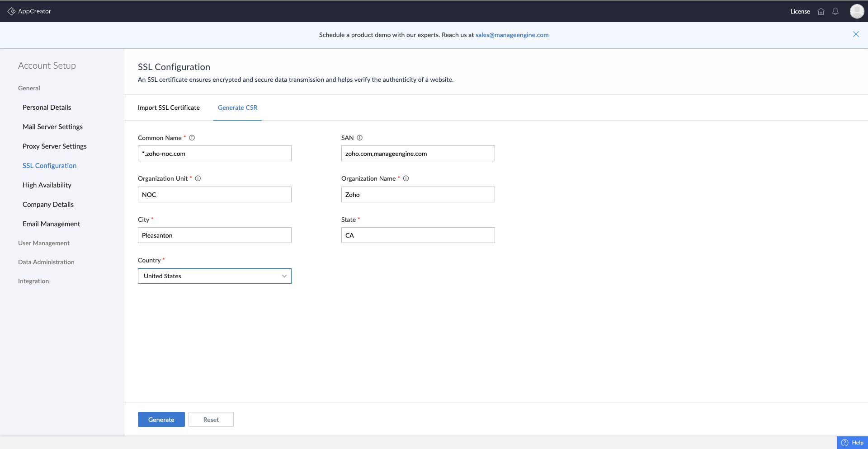This screenshot has height=449, width=868.
Task: Expand User Management section in sidebar
Action: pos(44,243)
